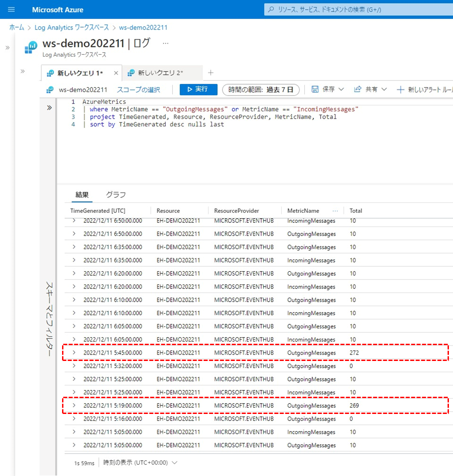The height and width of the screenshot is (476, 453).
Task: Sort by Total column header
Action: pos(356,211)
